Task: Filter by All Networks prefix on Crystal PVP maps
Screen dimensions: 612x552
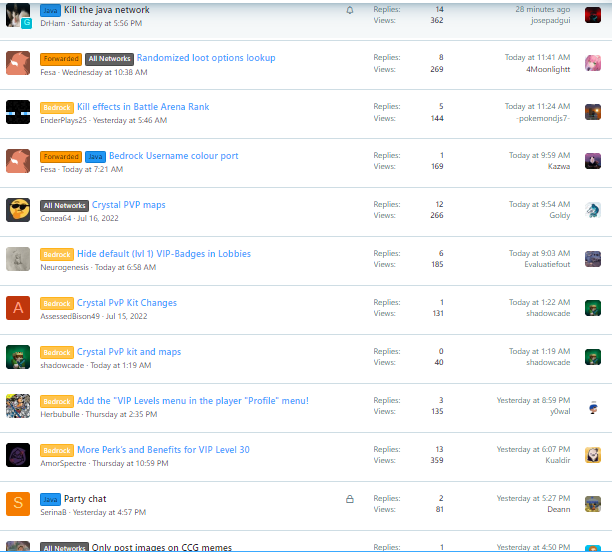Action: pyautogui.click(x=64, y=206)
